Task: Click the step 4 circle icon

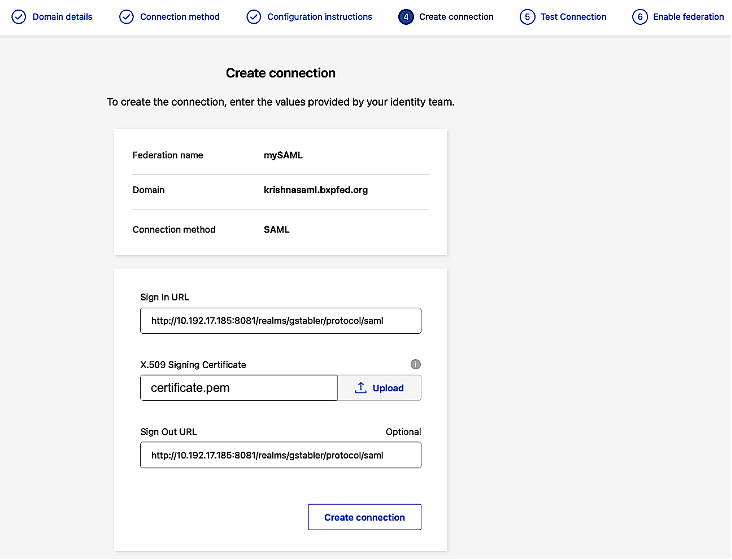Action: click(x=405, y=17)
